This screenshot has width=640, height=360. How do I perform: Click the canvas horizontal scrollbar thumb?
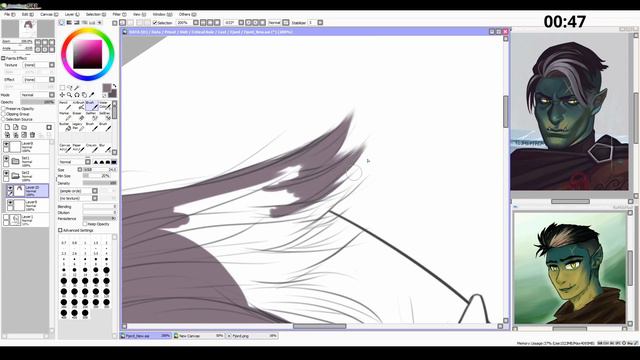(320, 326)
